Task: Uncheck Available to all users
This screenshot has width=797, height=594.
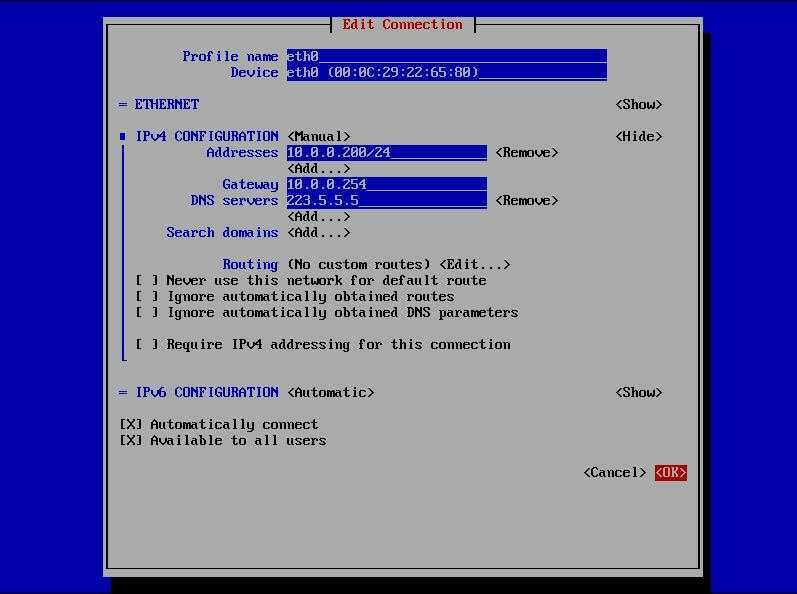Action: 223,440
